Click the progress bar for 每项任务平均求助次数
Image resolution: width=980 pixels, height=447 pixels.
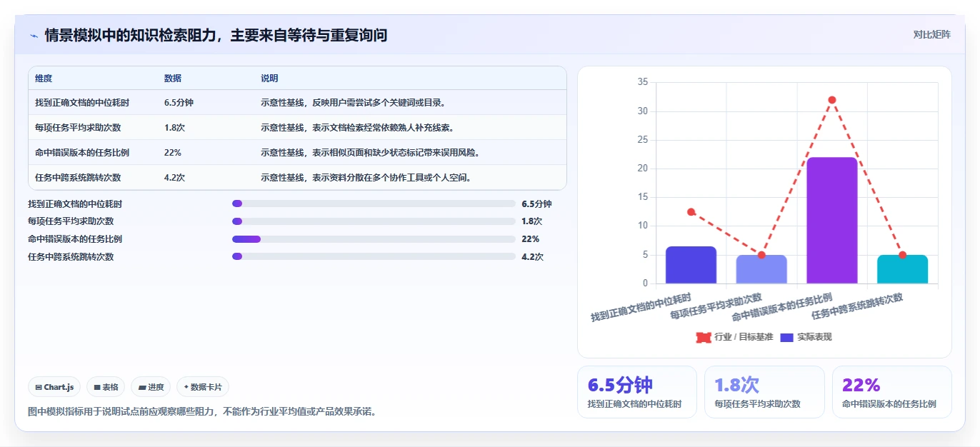pos(374,221)
